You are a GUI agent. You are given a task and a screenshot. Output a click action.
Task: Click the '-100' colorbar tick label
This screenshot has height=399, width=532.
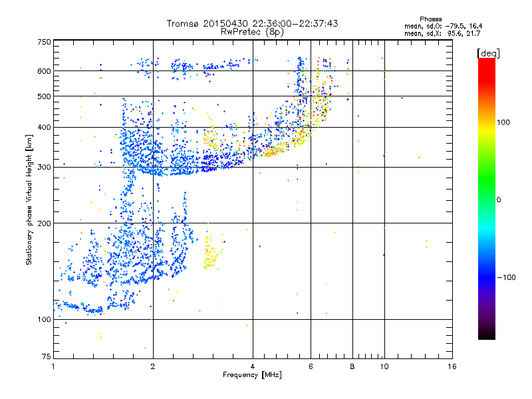pos(506,277)
